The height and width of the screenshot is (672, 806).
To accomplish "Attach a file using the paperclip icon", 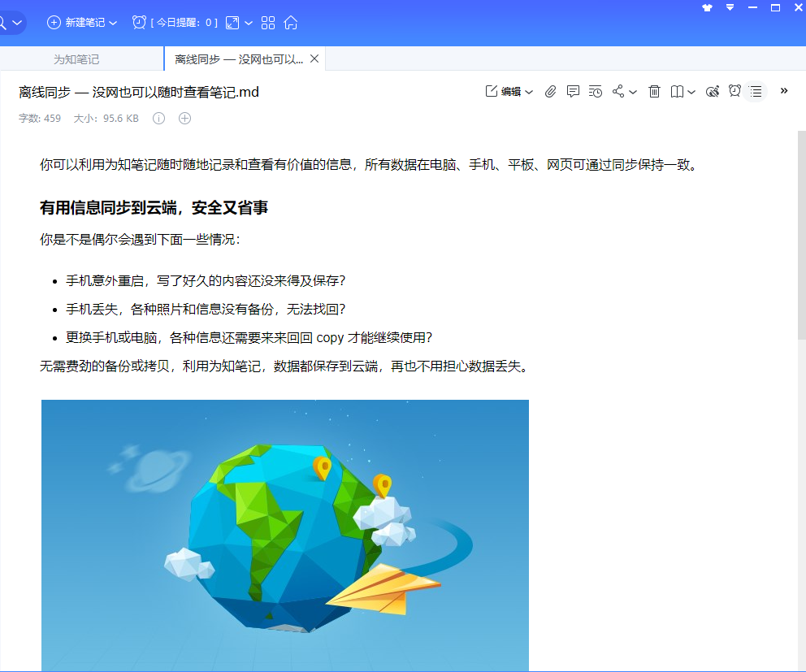I will pyautogui.click(x=550, y=92).
